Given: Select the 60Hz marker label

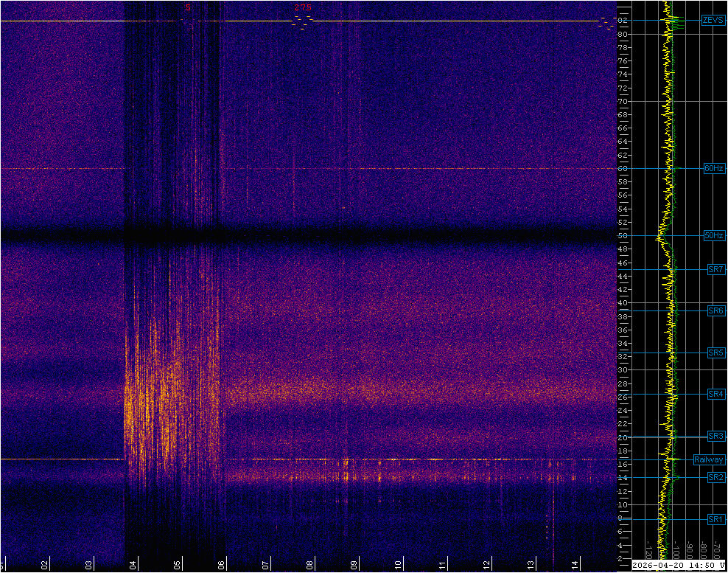Looking at the screenshot, I should (714, 168).
